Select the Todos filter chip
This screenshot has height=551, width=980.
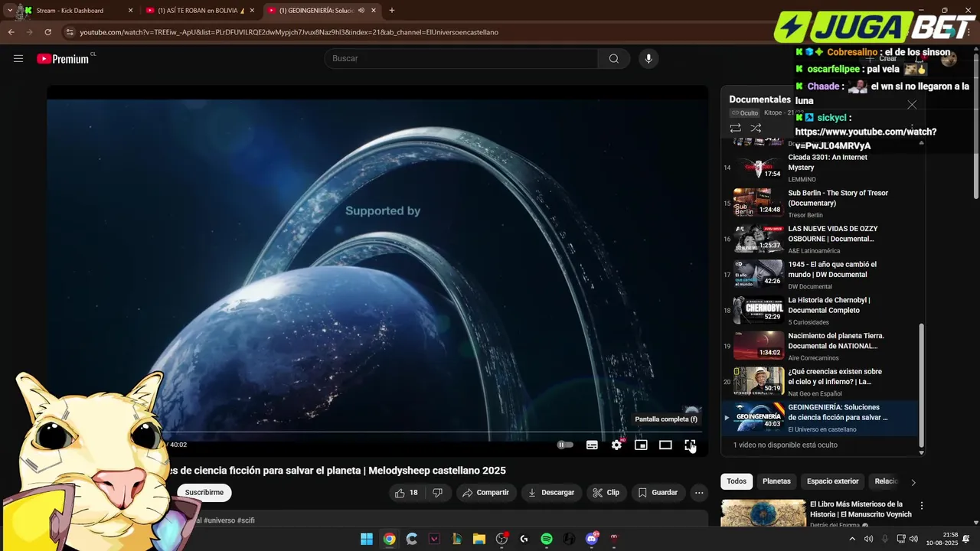(737, 481)
